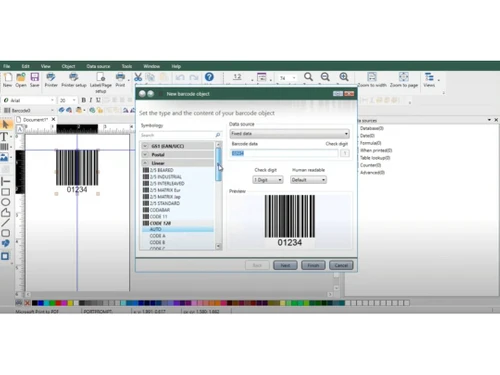
Task: Select Counter(0) in Data sources panel
Action: coord(370,165)
